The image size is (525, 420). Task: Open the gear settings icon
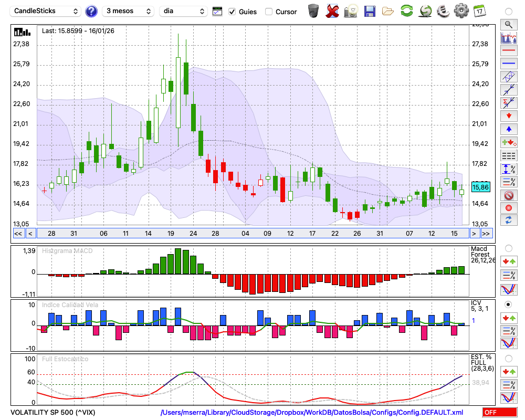point(461,11)
